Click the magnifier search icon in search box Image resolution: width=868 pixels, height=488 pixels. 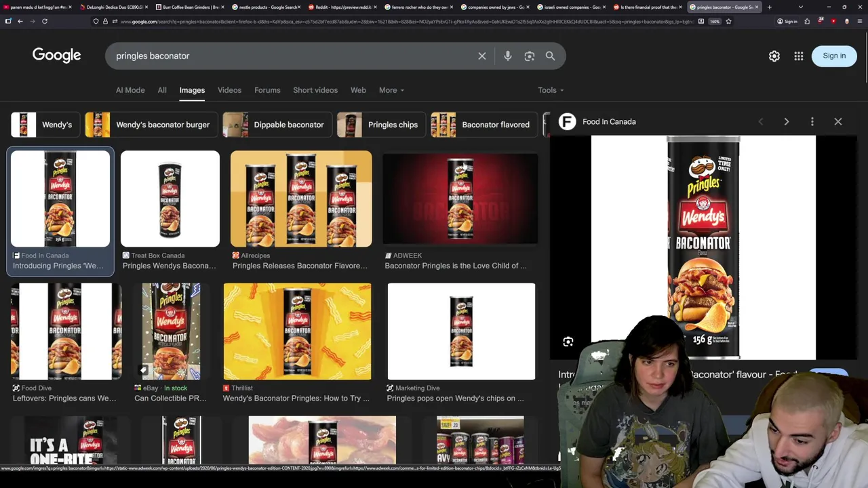click(551, 56)
